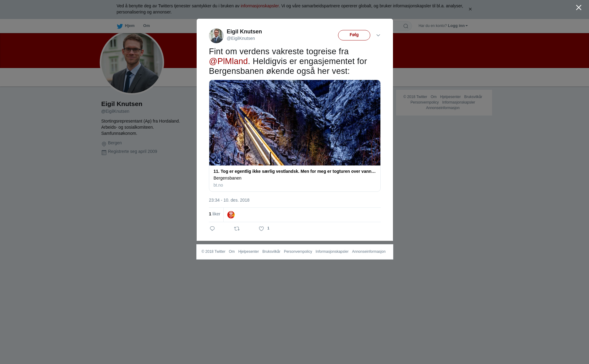Screen dimensions: 589x364
Task: Click the search magnifier icon
Action: pyautogui.click(x=406, y=26)
